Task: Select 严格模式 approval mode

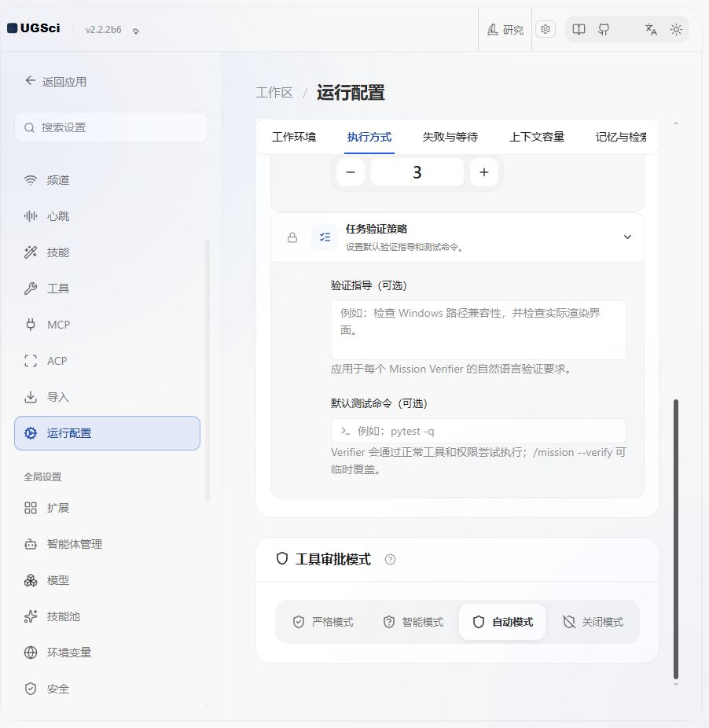Action: click(323, 622)
